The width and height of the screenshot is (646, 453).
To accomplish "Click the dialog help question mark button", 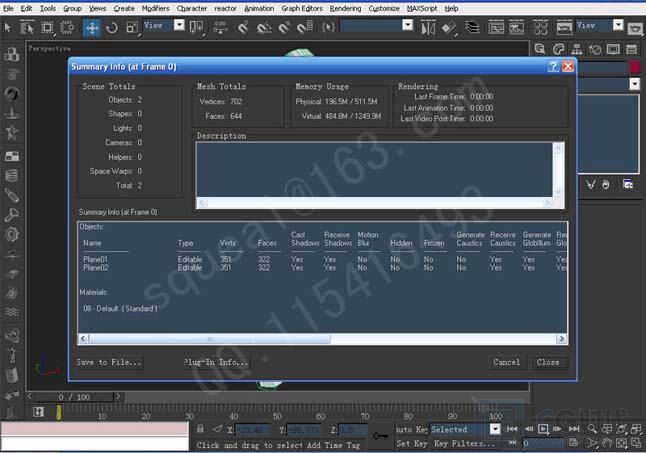I will (553, 66).
